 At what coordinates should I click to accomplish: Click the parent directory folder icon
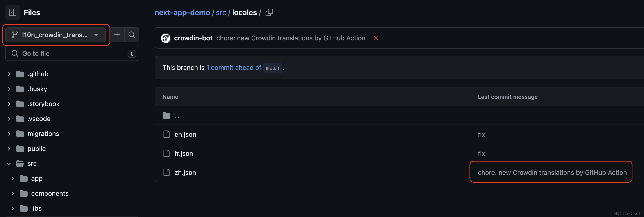[x=166, y=116]
